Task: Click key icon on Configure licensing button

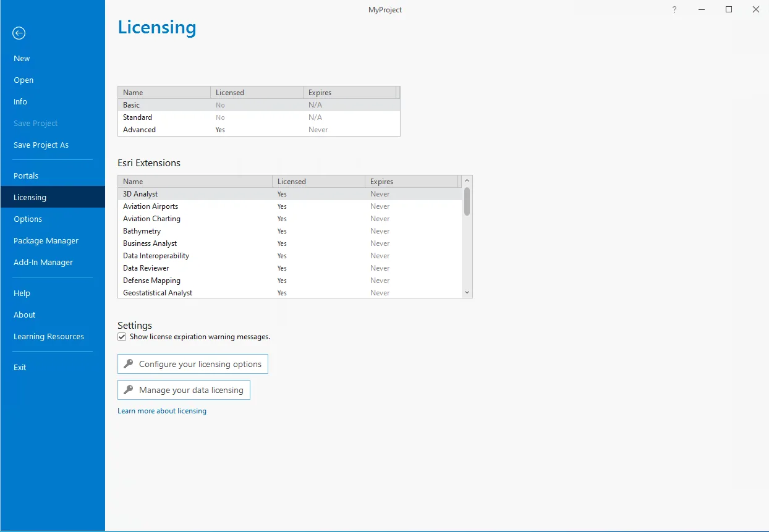Action: [x=129, y=364]
